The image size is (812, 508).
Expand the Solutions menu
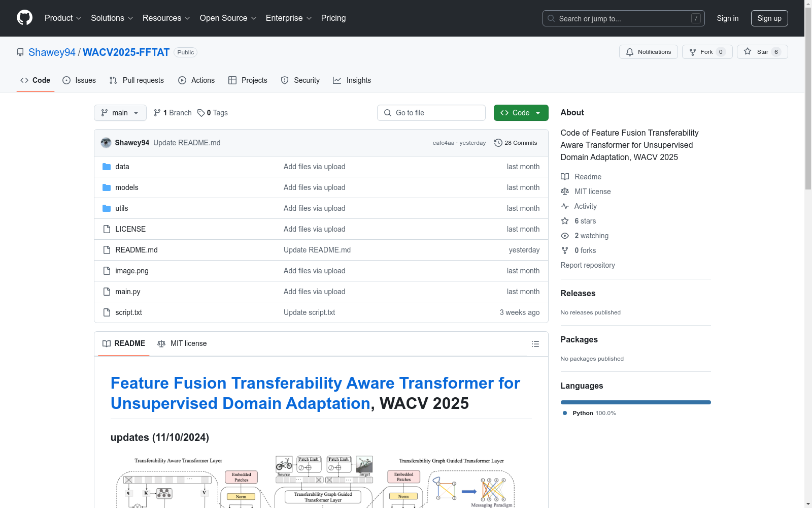(x=112, y=18)
